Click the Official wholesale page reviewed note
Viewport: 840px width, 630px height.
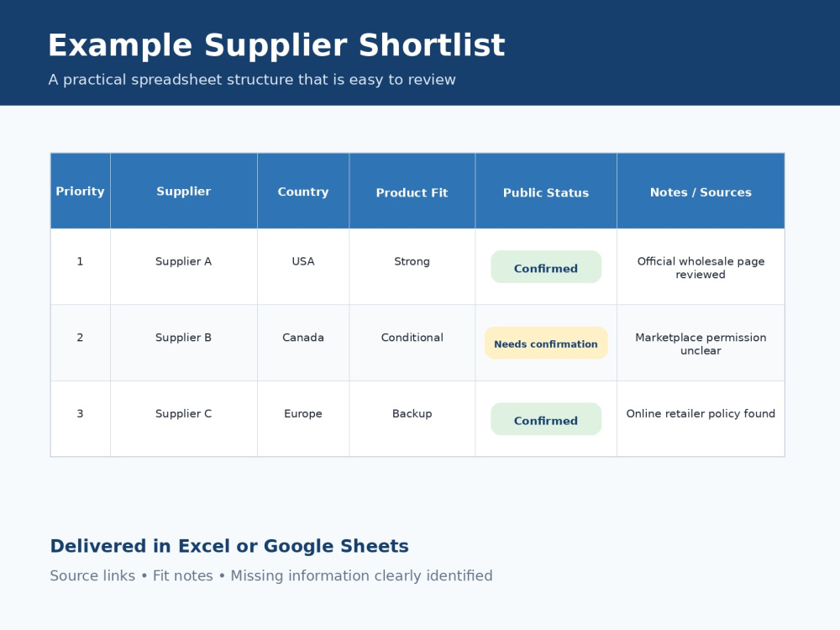(701, 268)
